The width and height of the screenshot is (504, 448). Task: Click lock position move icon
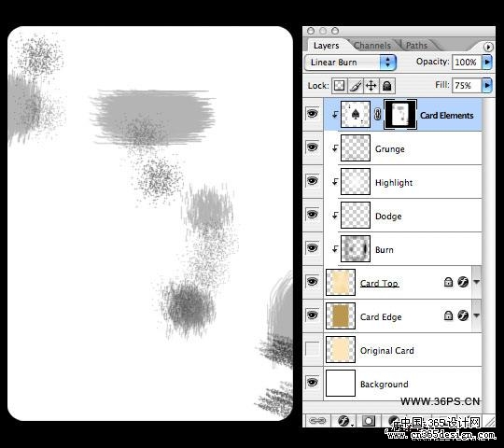[x=371, y=86]
